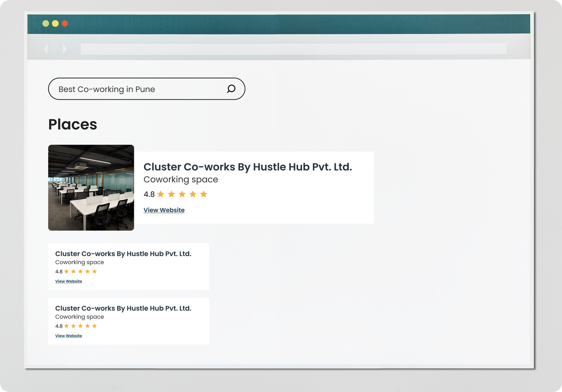Open the large featured Cluster Co-works title
Screen dimensions: 562x392
248,167
